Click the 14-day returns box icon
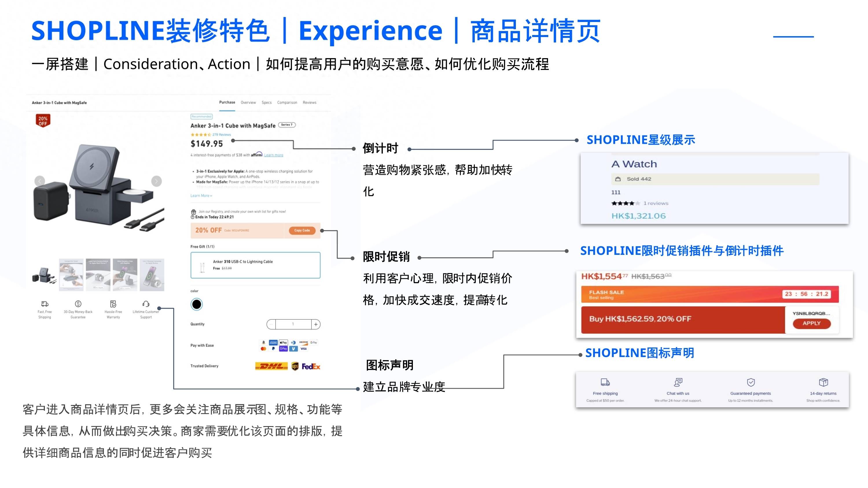 click(823, 382)
